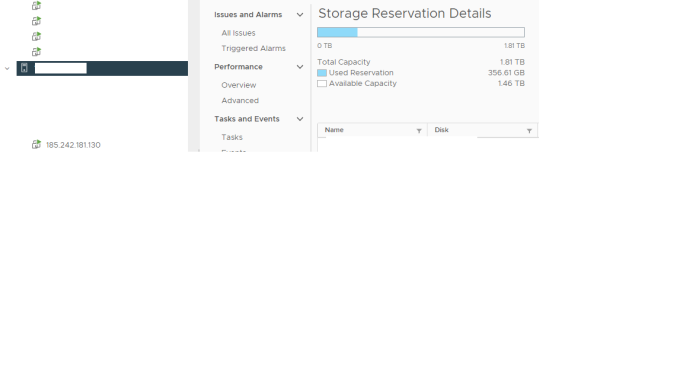This screenshot has height=384, width=683.
Task: Open All Issues
Action: pos(238,33)
